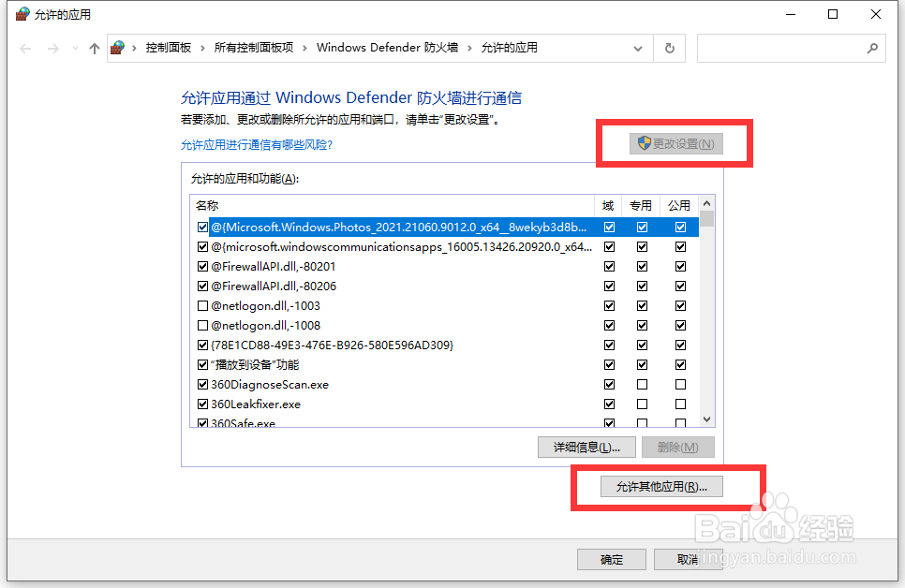
Task: Uncheck @FirewallAPI.dll,-80206 name checkbox
Action: 202,287
